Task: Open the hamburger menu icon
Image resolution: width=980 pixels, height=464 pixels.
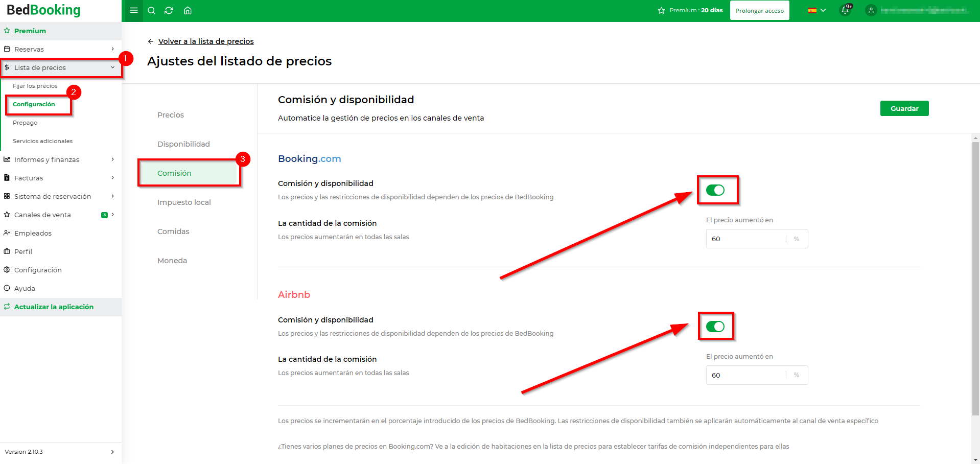Action: point(134,10)
